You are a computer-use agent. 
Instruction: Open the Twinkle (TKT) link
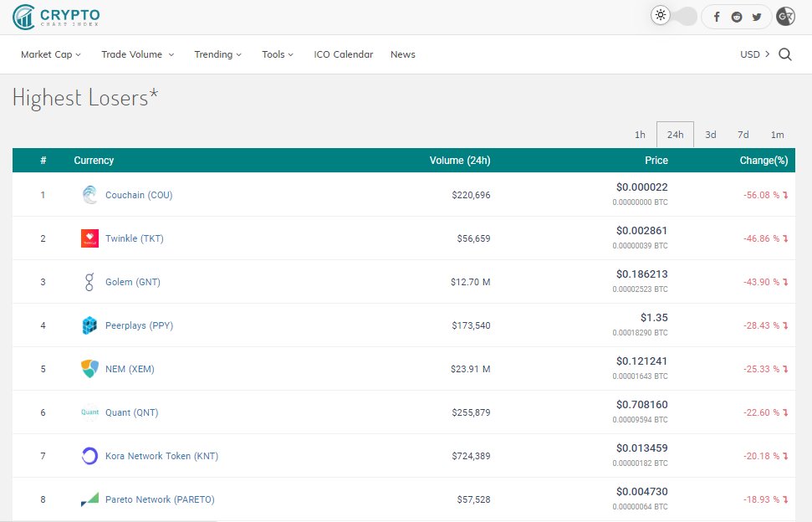point(134,238)
